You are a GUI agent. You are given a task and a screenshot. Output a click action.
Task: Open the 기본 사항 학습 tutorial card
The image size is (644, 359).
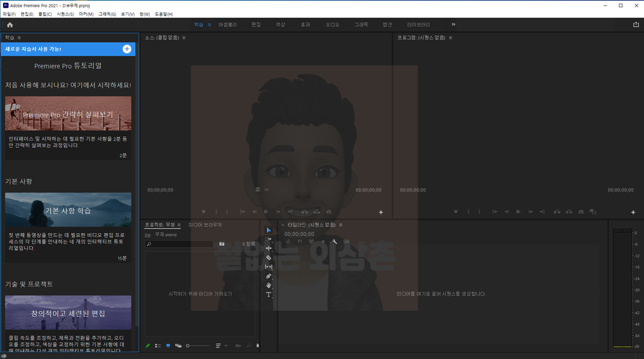tap(68, 210)
